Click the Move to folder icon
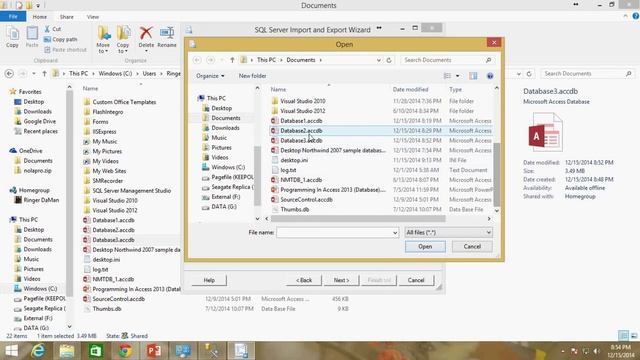This screenshot has height=360, width=640. click(104, 33)
